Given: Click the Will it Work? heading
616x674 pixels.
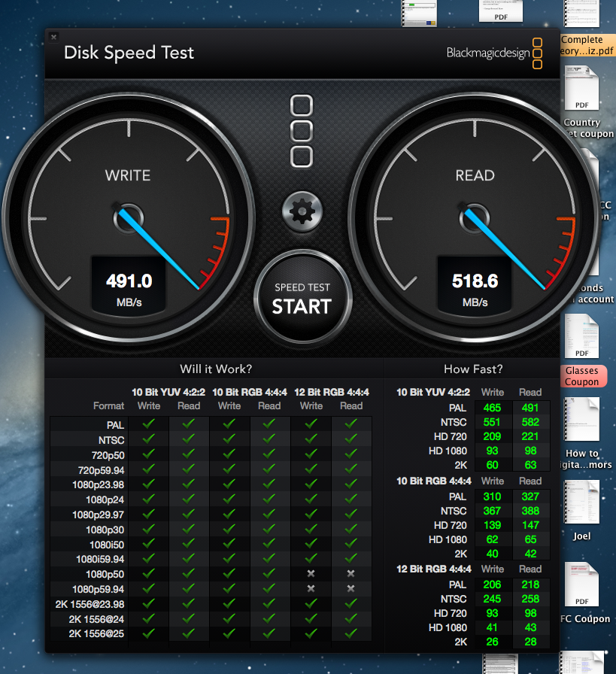Looking at the screenshot, I should coord(216,369).
